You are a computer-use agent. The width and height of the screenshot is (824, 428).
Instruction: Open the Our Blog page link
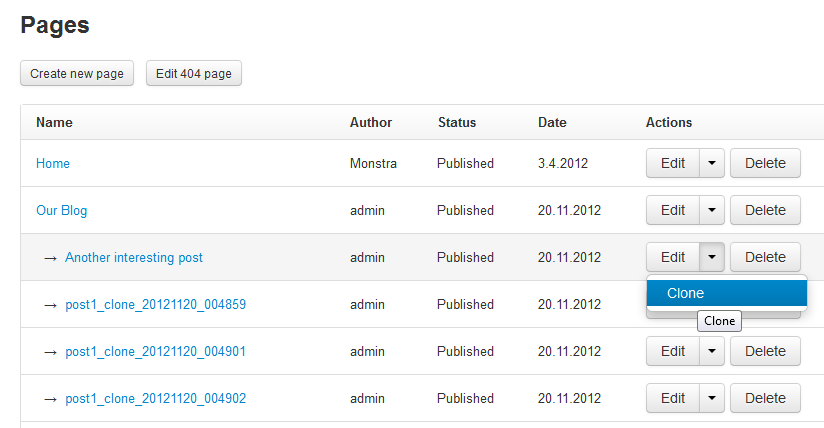[62, 210]
